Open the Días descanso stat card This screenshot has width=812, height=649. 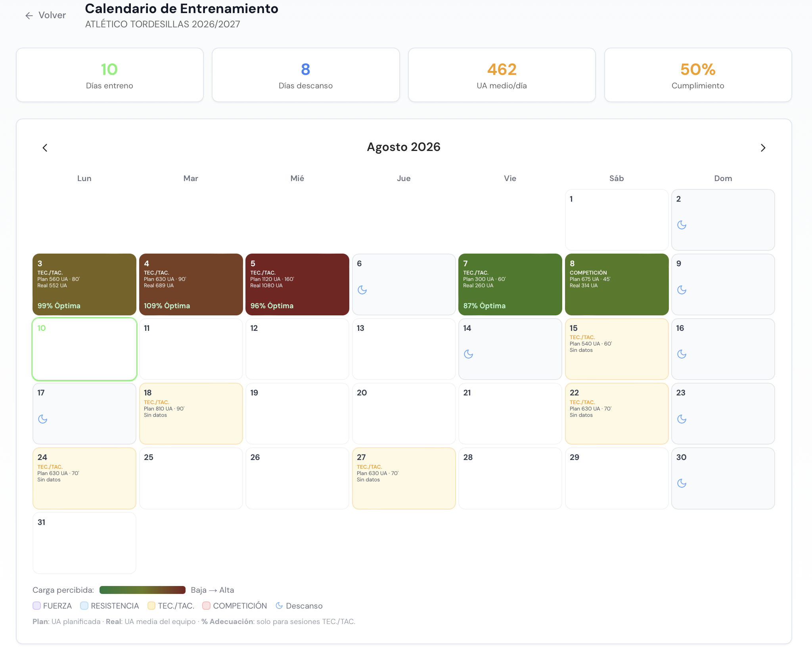[x=306, y=75]
